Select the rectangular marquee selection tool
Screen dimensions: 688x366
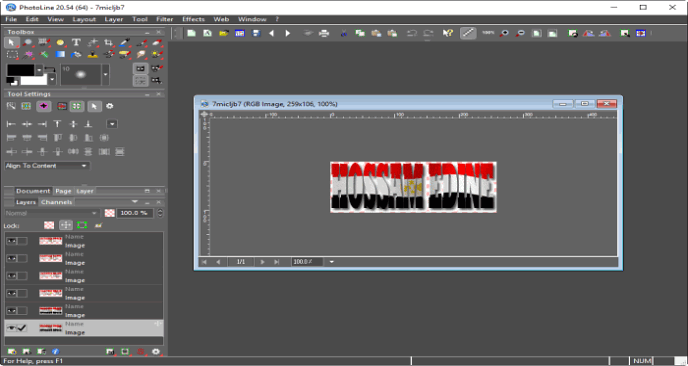coord(12,54)
